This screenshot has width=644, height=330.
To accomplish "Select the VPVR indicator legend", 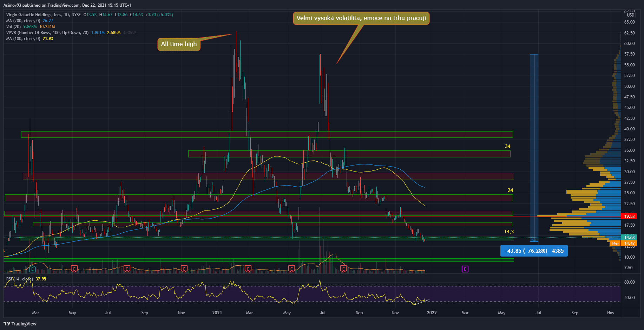I will point(47,33).
